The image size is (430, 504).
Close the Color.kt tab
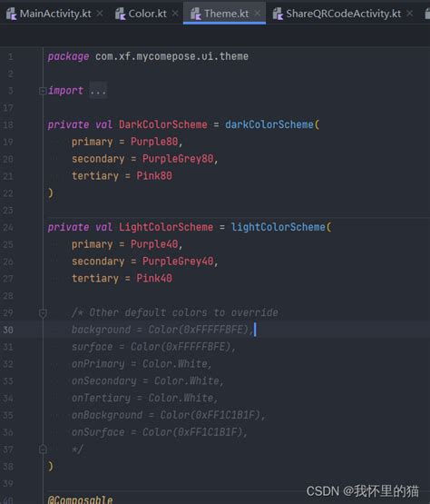(x=175, y=14)
